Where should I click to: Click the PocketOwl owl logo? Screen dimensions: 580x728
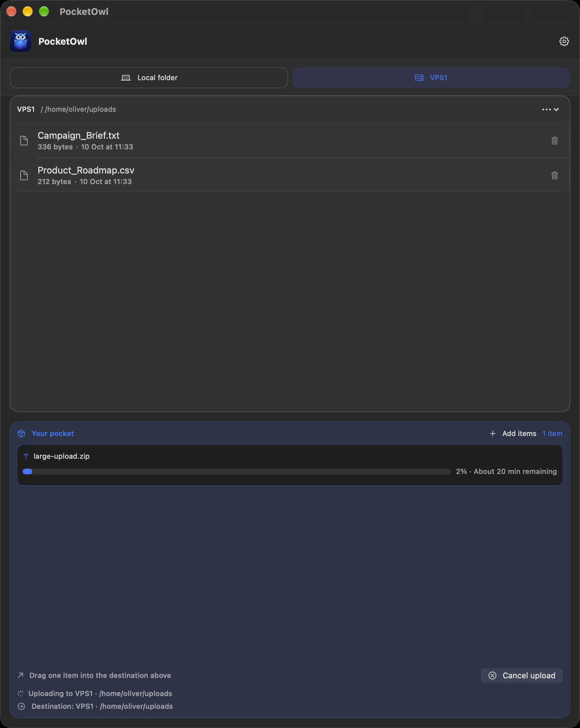click(x=21, y=41)
